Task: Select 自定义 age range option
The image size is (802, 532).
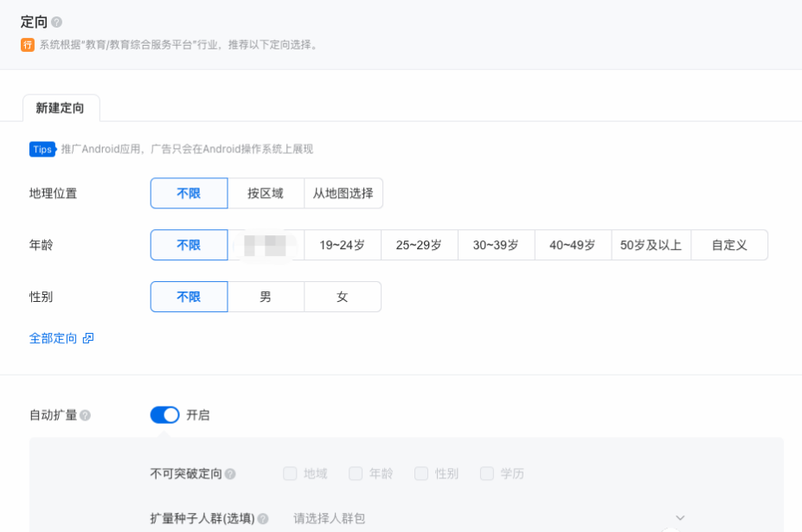Action: (x=728, y=245)
